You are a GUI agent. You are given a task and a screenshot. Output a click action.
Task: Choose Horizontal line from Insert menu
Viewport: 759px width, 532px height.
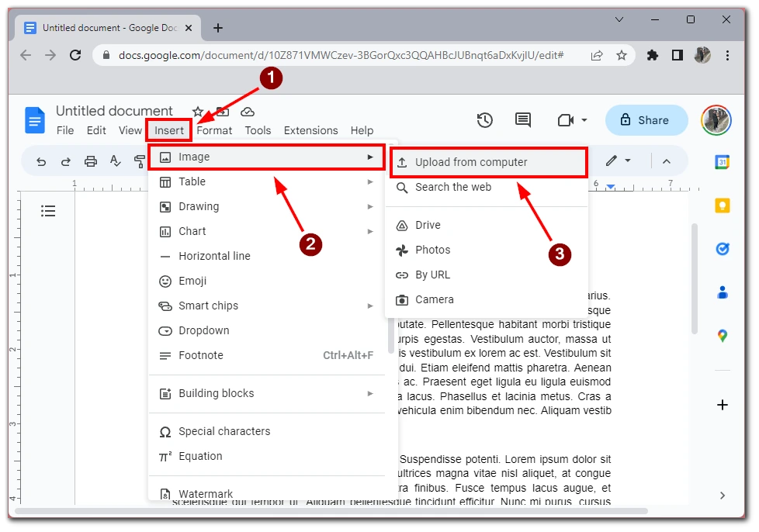[214, 256]
